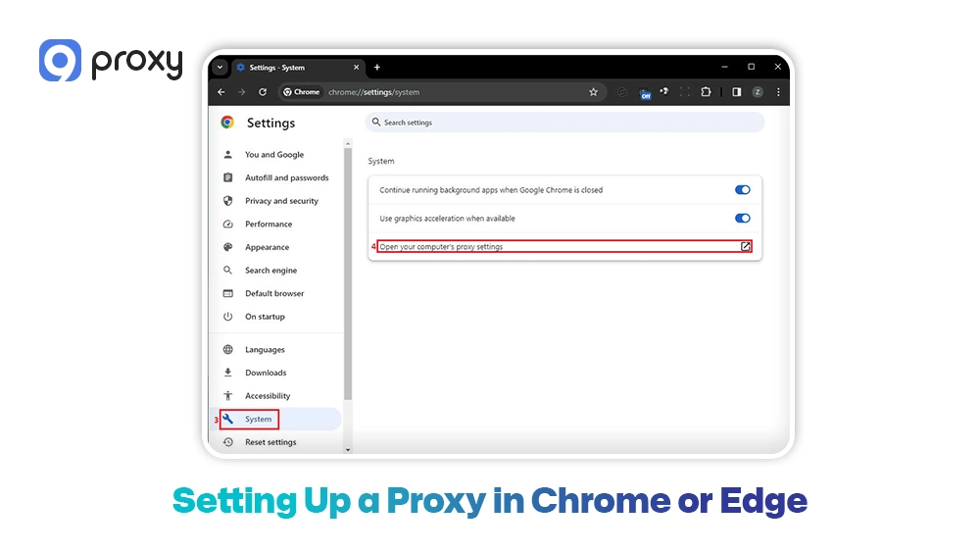Screen dimensions: 980x552
Task: Go to Downloads settings
Action: pyautogui.click(x=266, y=373)
